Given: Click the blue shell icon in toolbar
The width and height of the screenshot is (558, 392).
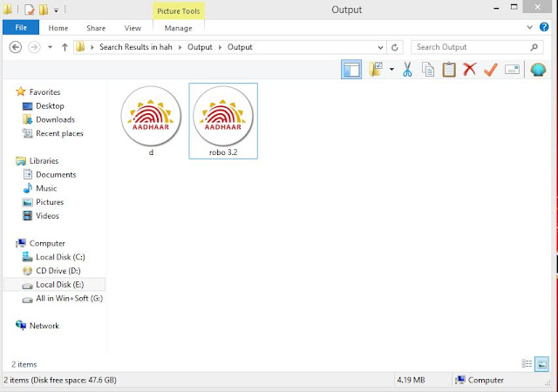Looking at the screenshot, I should (538, 70).
